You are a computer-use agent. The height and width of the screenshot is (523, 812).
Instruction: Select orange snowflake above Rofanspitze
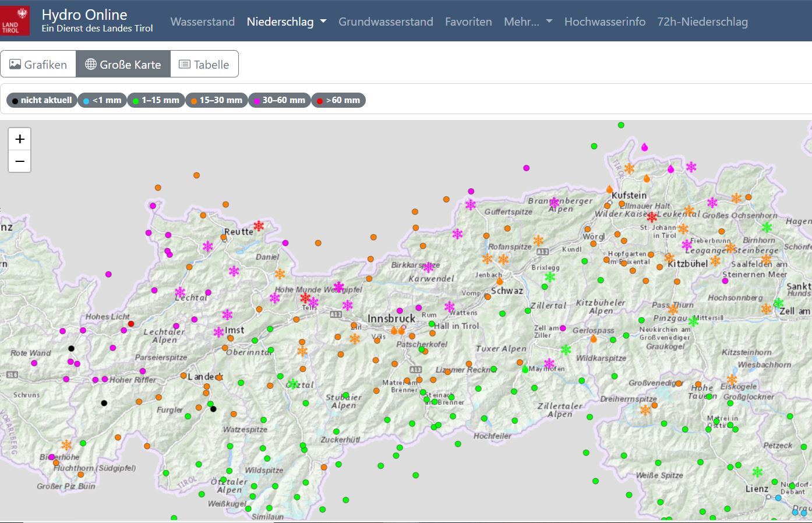(x=538, y=240)
